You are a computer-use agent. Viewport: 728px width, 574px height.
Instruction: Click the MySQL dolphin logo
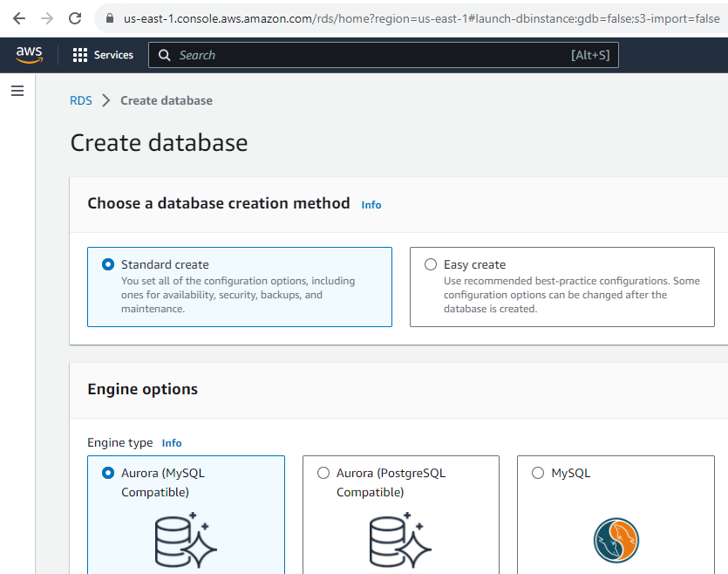(x=616, y=541)
